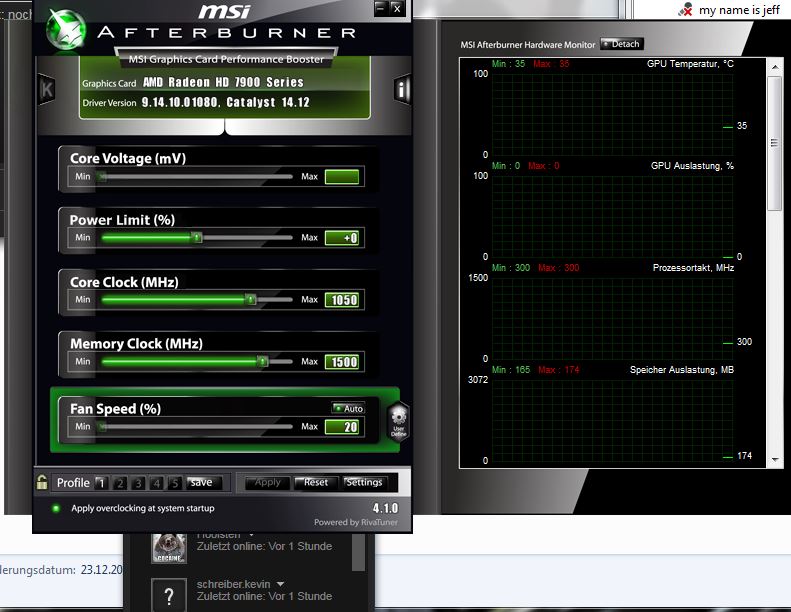The height and width of the screenshot is (612, 791).
Task: Click the driver version Catalyst 14.12 text
Action: [x=225, y=102]
